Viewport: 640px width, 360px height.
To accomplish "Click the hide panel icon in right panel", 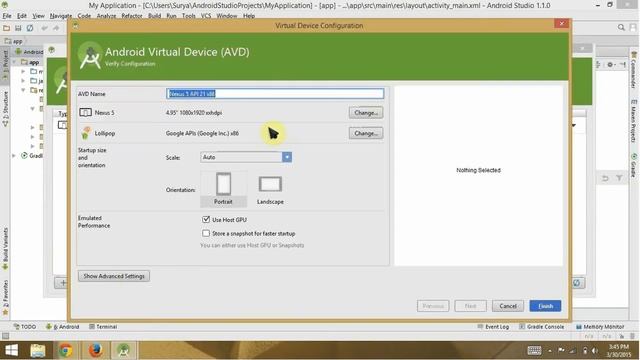I will click(622, 64).
